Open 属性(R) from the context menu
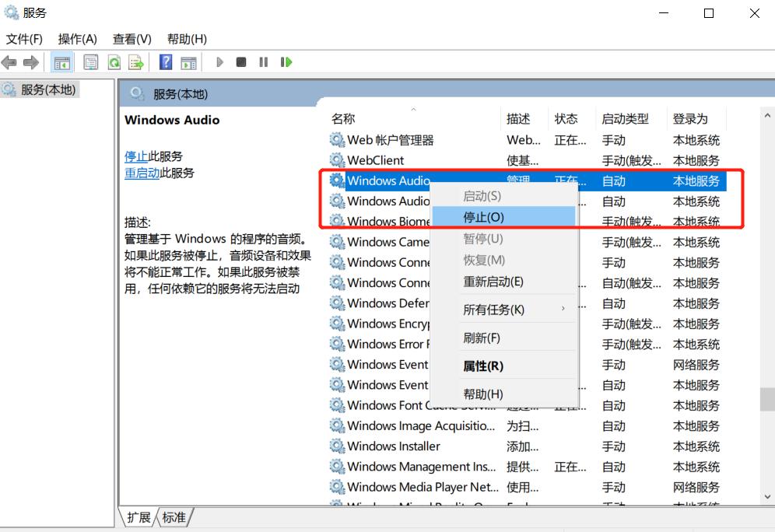775x532 pixels. tap(503, 366)
